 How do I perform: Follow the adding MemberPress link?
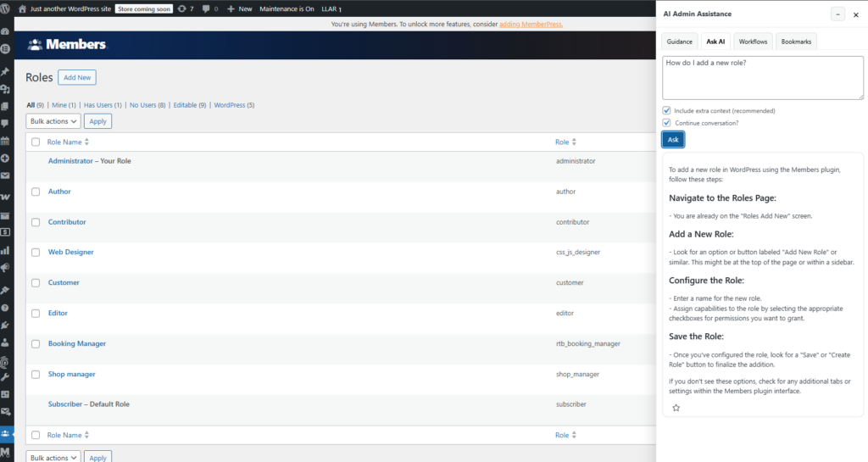click(x=531, y=25)
